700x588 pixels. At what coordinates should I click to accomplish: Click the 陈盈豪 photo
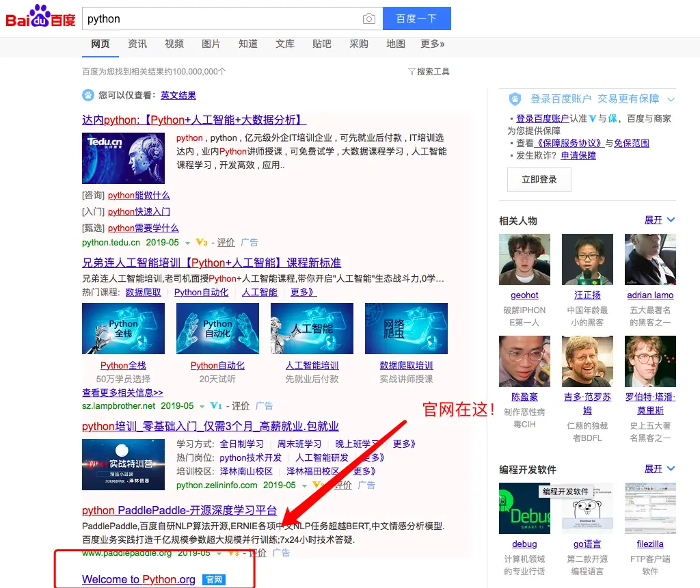click(524, 361)
